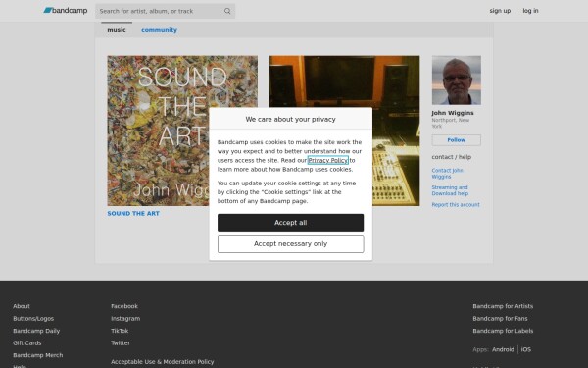
Task: Click Accept necessary only button
Action: (290, 244)
